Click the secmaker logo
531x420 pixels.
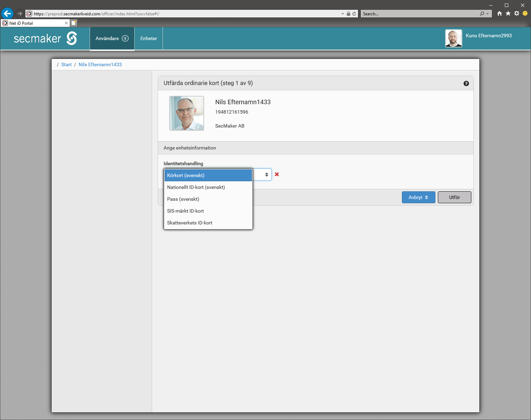pyautogui.click(x=45, y=38)
